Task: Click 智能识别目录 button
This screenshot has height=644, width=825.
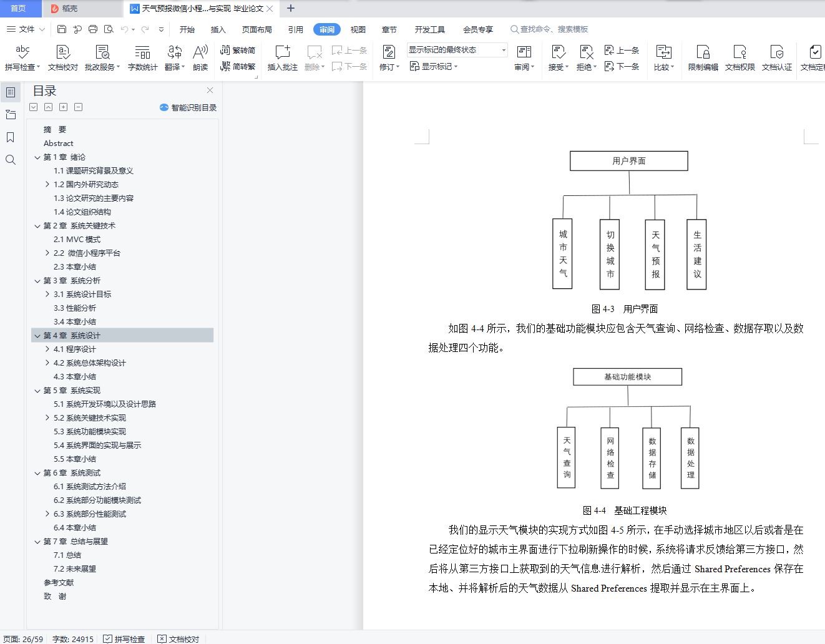Action: (x=188, y=107)
